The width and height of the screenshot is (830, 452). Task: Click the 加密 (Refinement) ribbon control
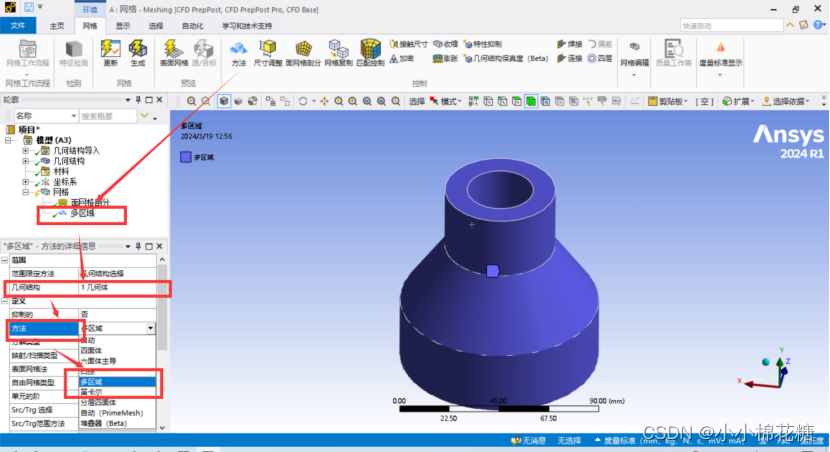(402, 58)
